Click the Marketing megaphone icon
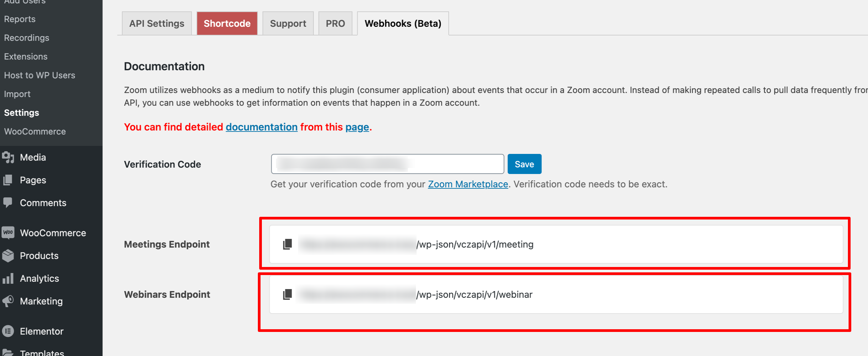Screen dimensions: 868x356 [x=8, y=301]
